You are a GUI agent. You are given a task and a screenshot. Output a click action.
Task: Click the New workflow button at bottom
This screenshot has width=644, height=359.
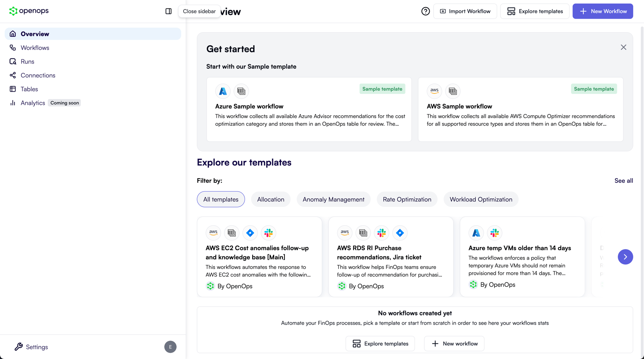coord(454,344)
